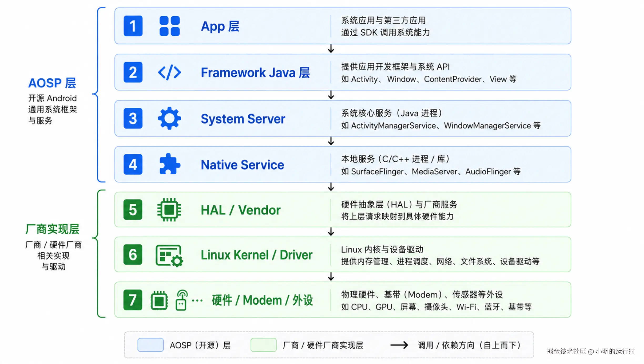Click the green number 7 badge
The width and height of the screenshot is (644, 364).
pos(133,300)
